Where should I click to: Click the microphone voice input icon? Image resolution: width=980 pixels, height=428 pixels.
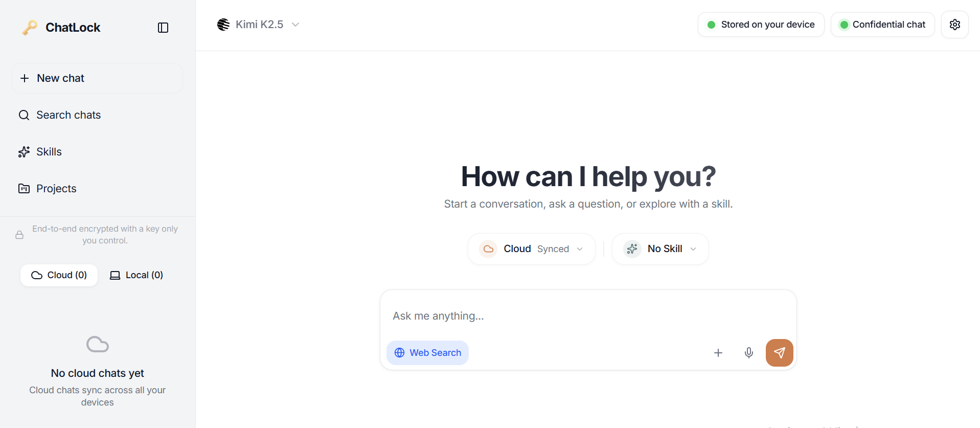[748, 353]
